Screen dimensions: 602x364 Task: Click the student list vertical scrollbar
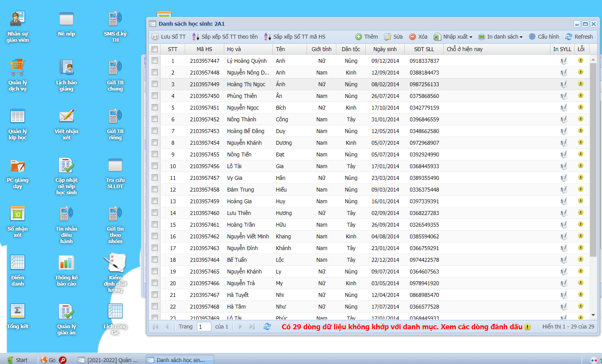(593, 160)
